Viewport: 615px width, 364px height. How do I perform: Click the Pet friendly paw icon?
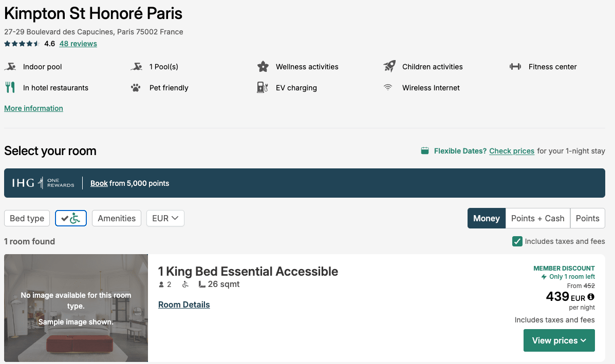coord(136,88)
